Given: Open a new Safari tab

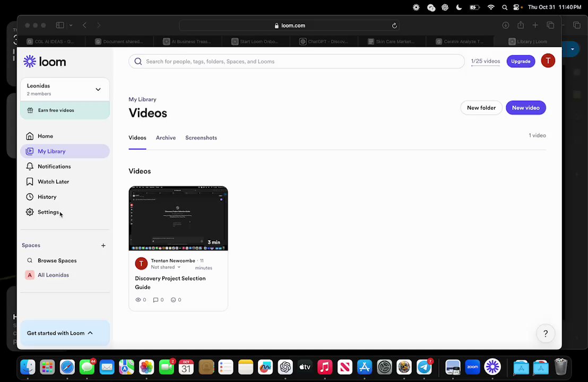Looking at the screenshot, I should point(535,25).
